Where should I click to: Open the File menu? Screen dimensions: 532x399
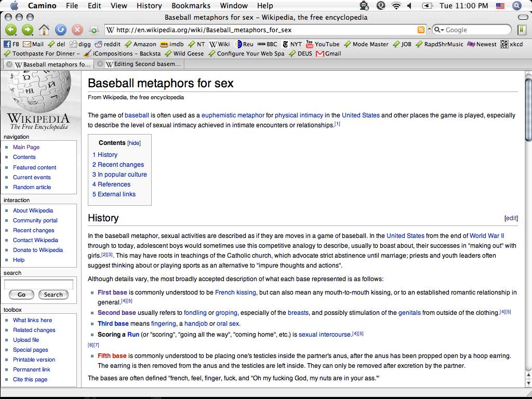pos(72,5)
